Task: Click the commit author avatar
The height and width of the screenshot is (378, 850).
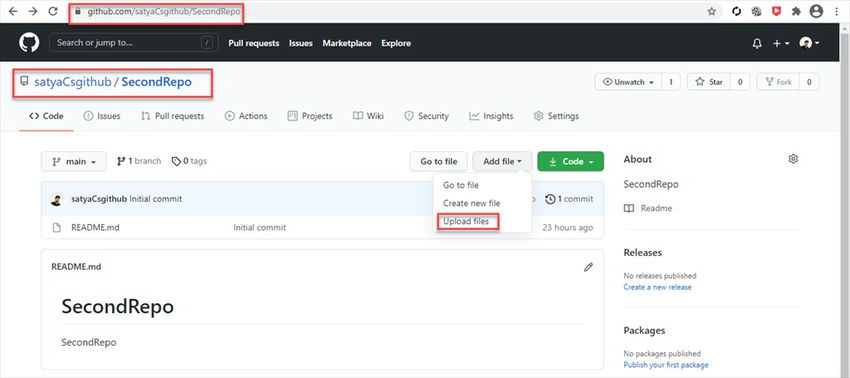Action: pos(56,199)
